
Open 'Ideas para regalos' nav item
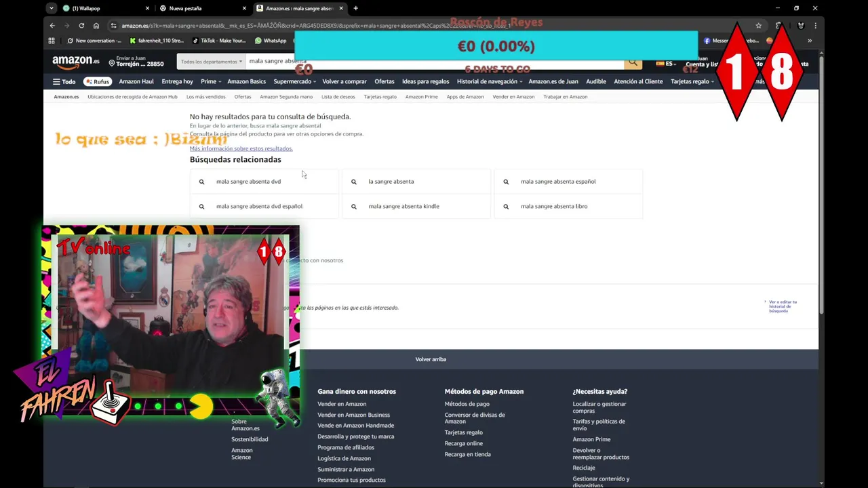coord(425,81)
